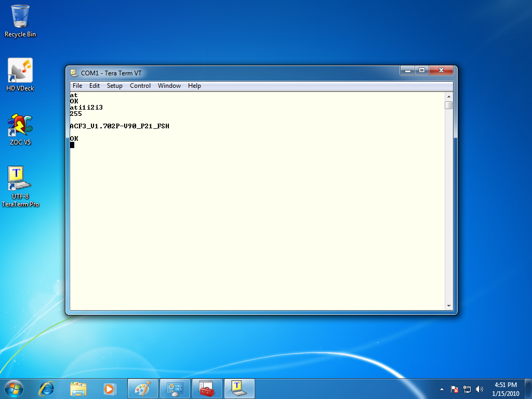
Task: Launch HD VDeck from the desktop
Action: pyautogui.click(x=20, y=71)
